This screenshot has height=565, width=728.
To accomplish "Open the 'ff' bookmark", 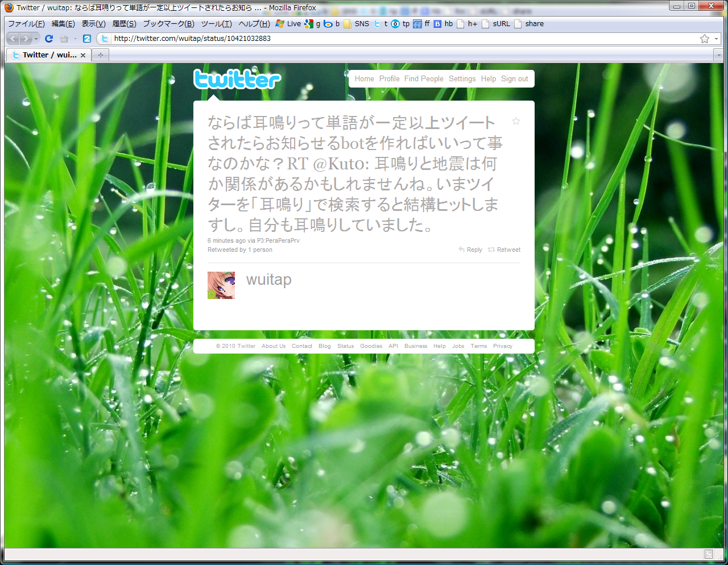I will point(422,24).
